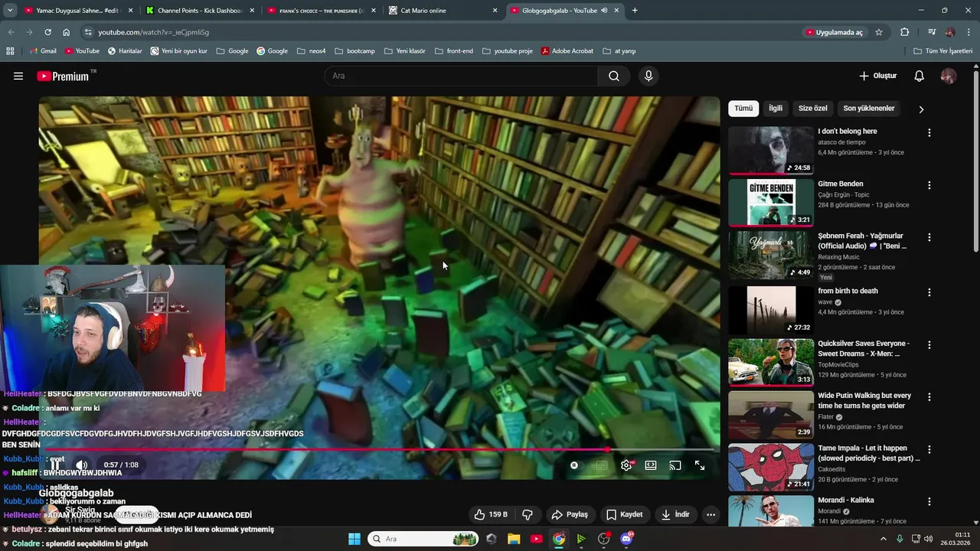Open options for I don't belong here

coord(929,133)
